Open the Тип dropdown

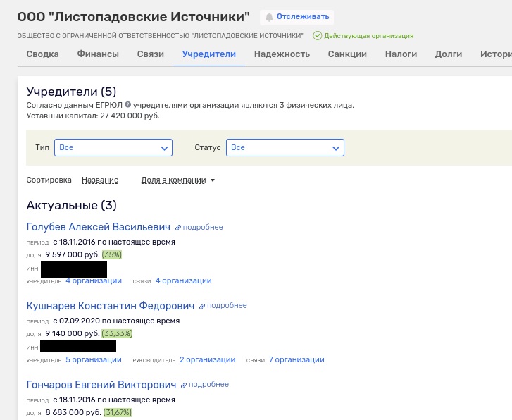pyautogui.click(x=113, y=148)
